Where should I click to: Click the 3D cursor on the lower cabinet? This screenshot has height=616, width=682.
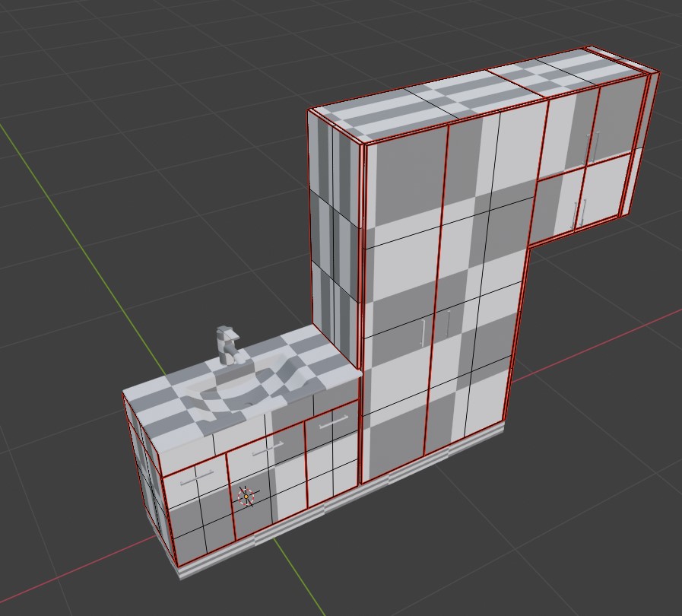(x=246, y=497)
